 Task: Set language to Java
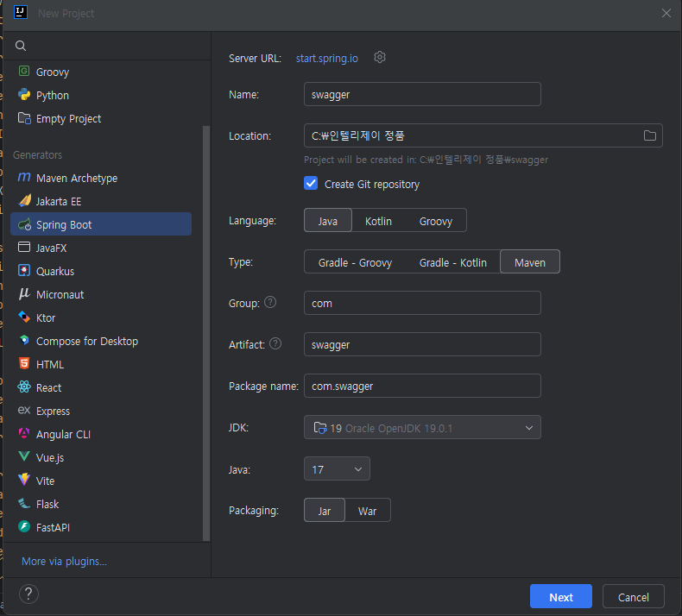point(327,220)
